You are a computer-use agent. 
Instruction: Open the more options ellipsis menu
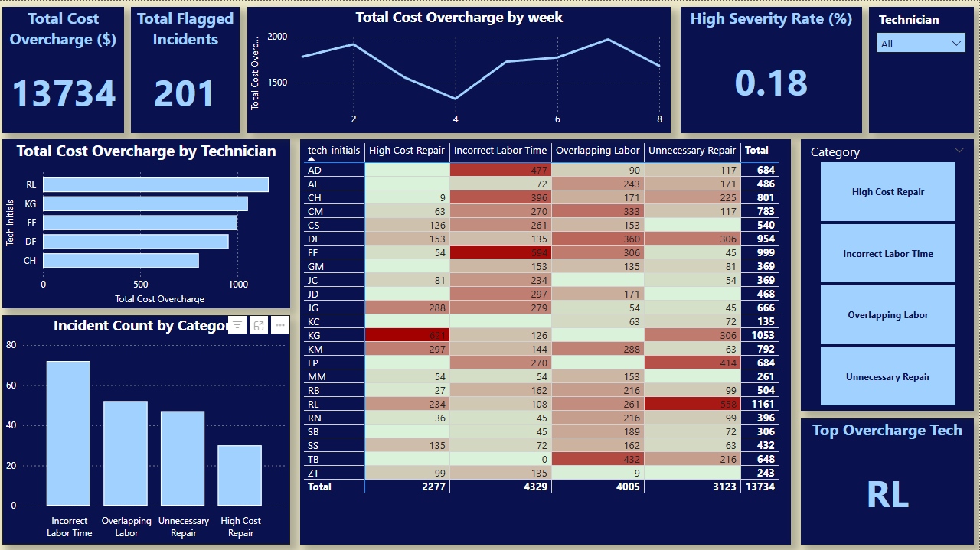tap(279, 324)
